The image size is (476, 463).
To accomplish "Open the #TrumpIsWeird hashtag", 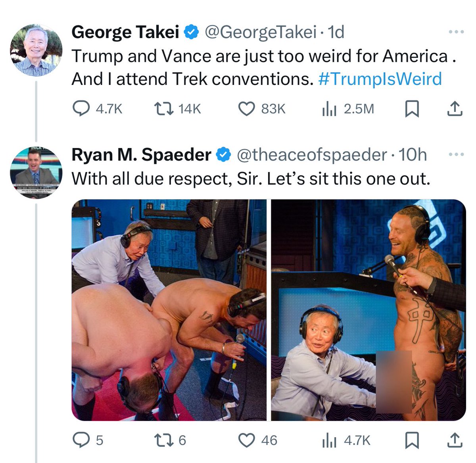I will (x=380, y=79).
